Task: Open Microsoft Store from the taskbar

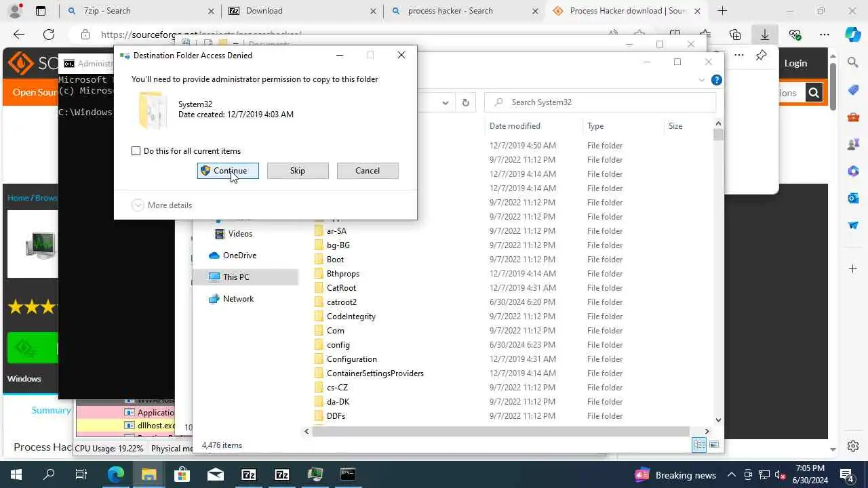Action: click(182, 474)
